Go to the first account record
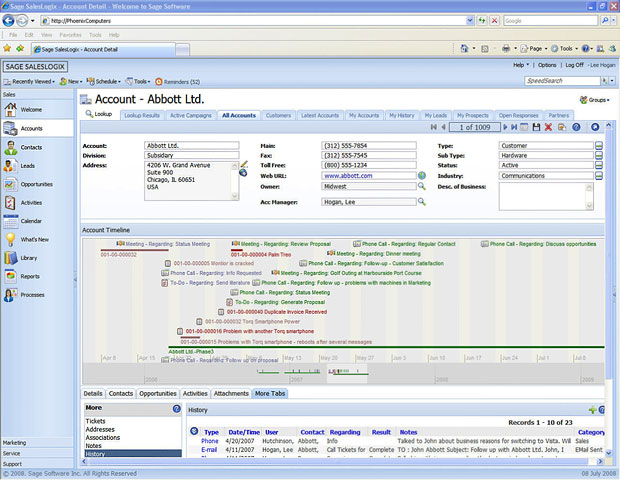The width and height of the screenshot is (620, 480). [x=434, y=127]
